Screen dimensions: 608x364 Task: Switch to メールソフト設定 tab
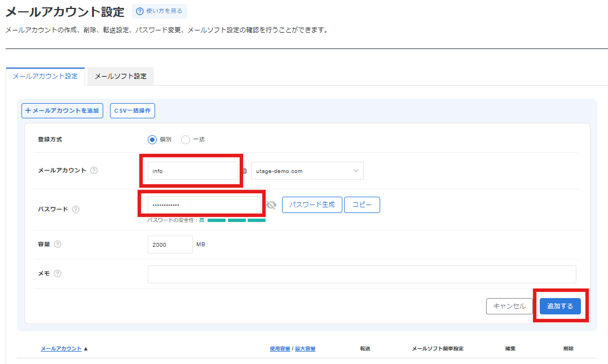121,77
